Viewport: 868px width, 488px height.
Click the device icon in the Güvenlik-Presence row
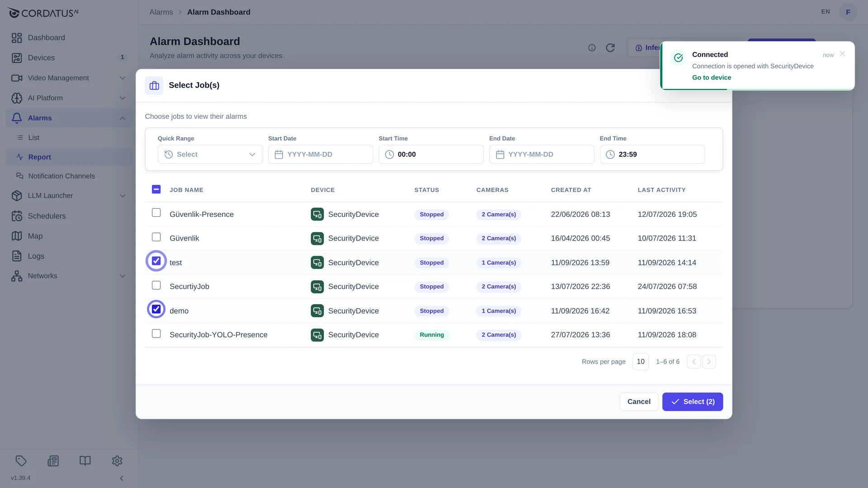317,214
